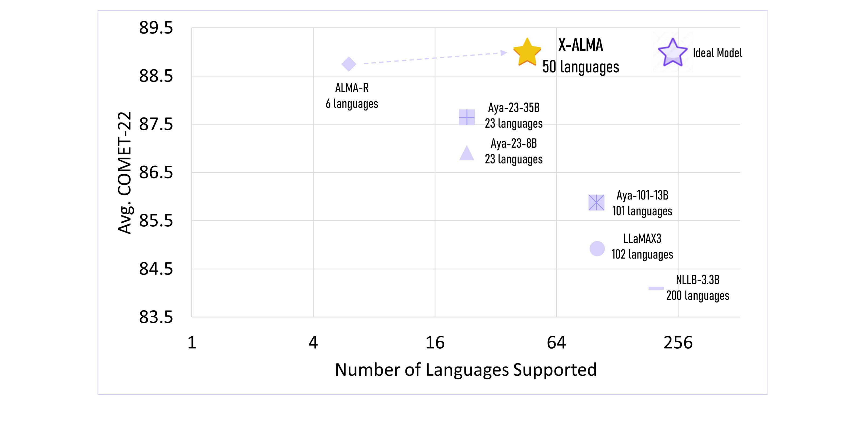Click the dashed arrow pointing to X-ALMA
868x421 pixels.
(x=435, y=58)
